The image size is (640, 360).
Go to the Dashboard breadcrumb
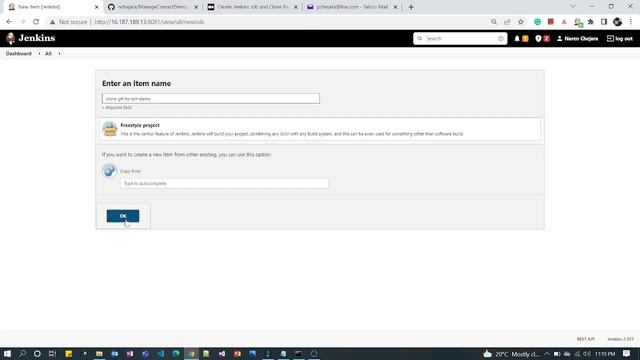[18, 53]
